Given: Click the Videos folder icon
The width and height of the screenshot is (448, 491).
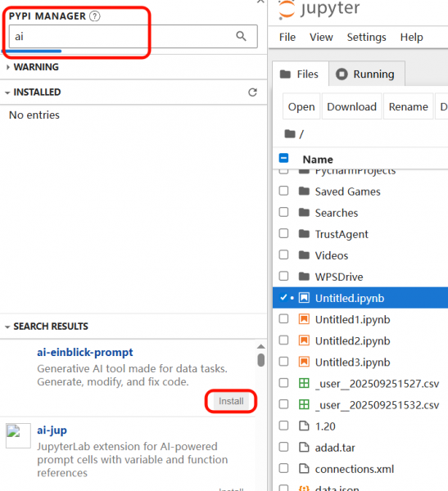Looking at the screenshot, I should click(x=304, y=255).
